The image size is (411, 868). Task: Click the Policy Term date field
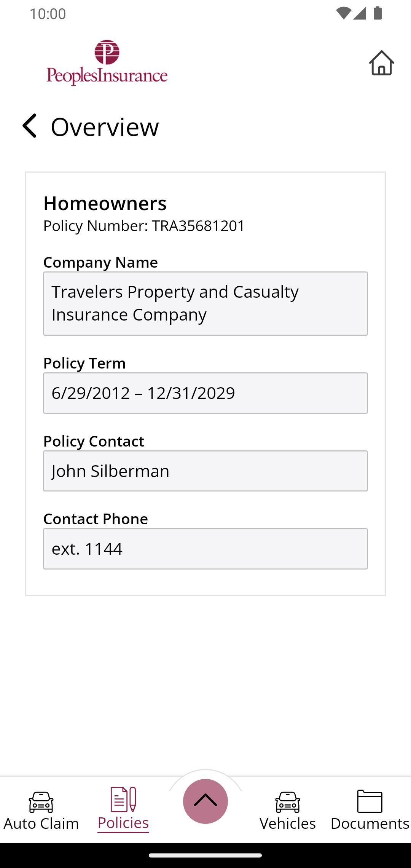[205, 393]
